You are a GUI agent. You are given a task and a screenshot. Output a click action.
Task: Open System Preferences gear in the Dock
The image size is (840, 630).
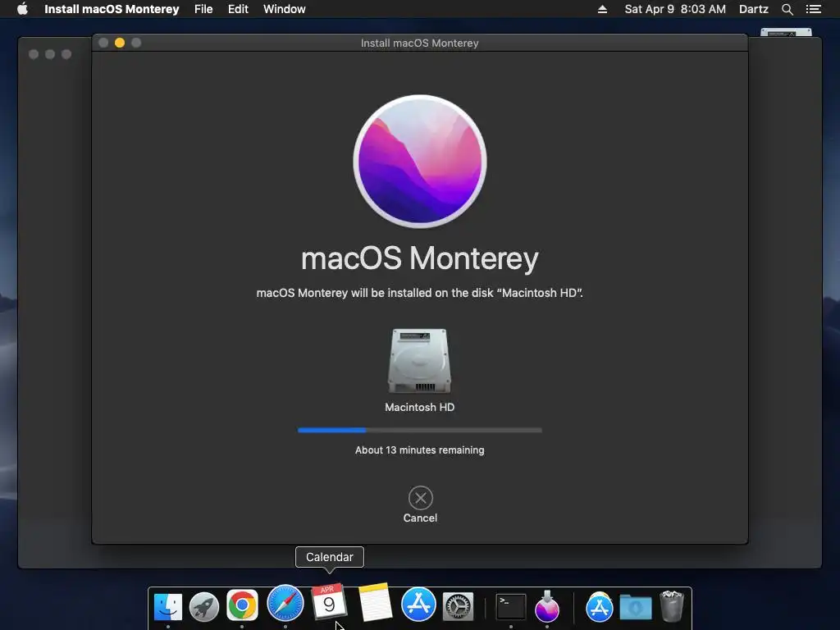[458, 606]
